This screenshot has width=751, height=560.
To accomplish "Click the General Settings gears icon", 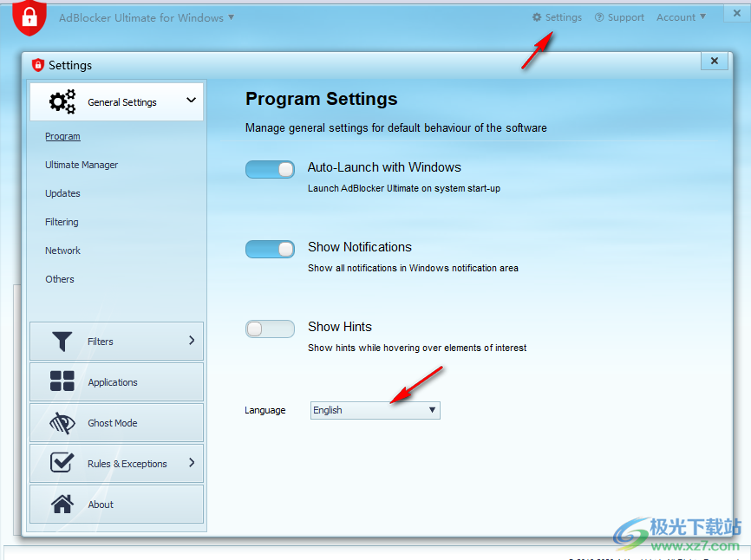I will pyautogui.click(x=62, y=101).
